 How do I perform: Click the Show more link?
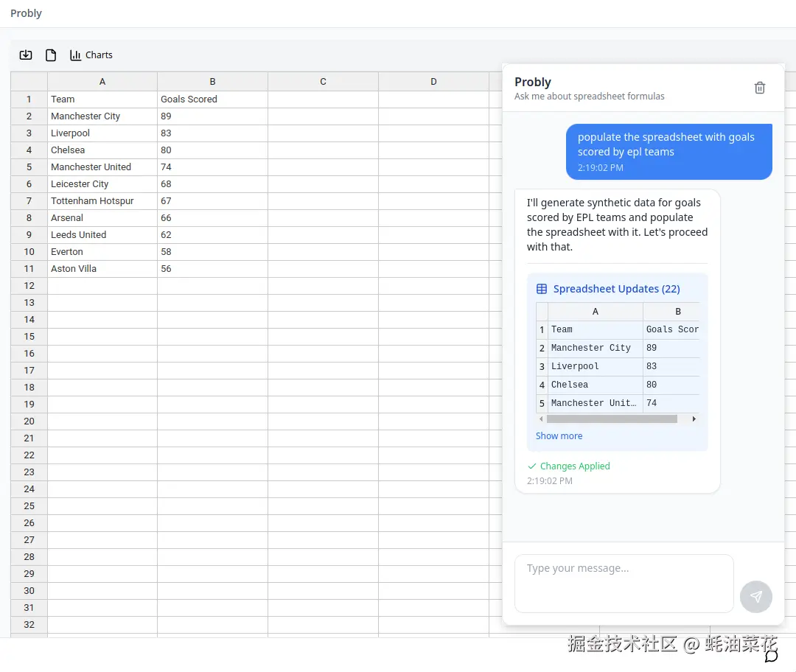point(559,435)
